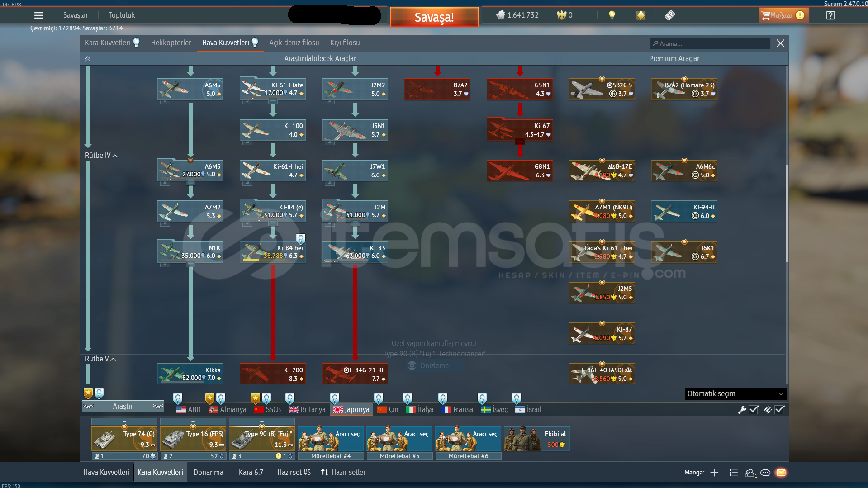Open the squad list icon
This screenshot has width=868, height=488.
coord(734,473)
